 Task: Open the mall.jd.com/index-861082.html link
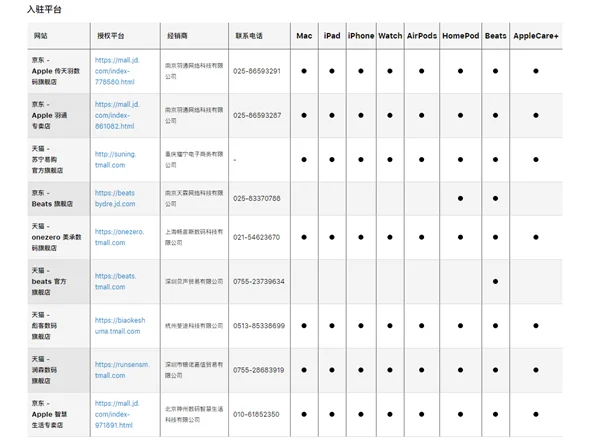click(x=117, y=115)
